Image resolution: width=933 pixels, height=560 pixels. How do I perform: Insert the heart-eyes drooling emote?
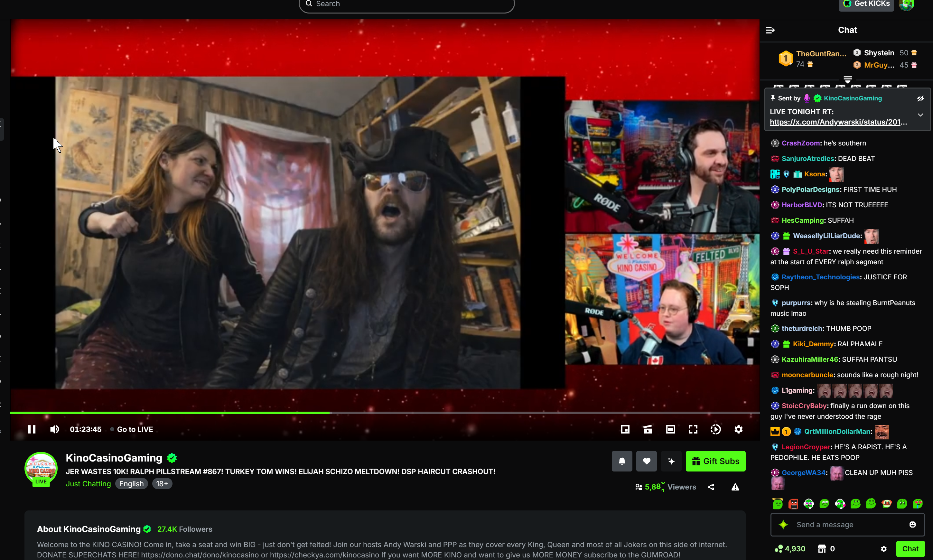click(x=917, y=503)
